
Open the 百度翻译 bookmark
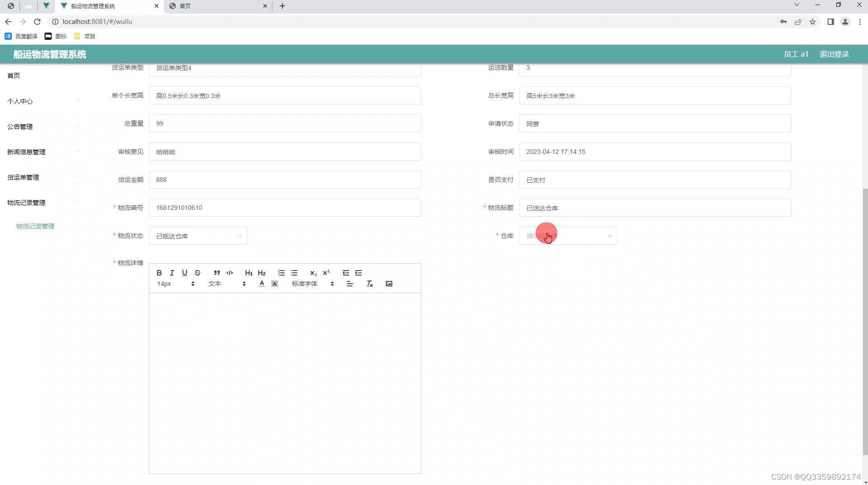[21, 36]
